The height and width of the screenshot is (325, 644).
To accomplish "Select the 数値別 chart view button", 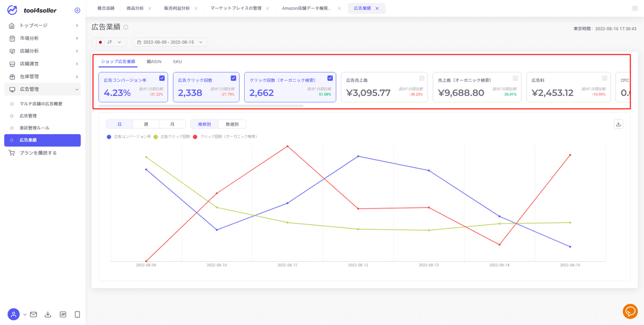I will pyautogui.click(x=232, y=124).
